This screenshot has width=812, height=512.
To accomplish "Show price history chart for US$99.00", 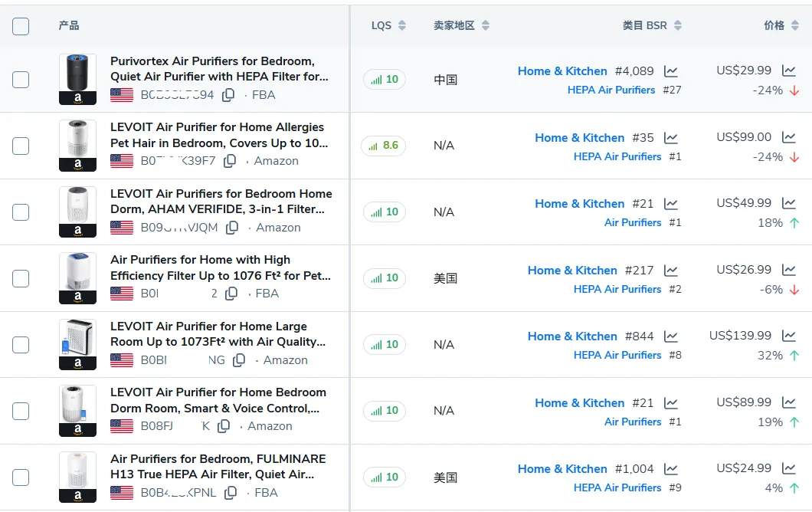I will pos(789,136).
